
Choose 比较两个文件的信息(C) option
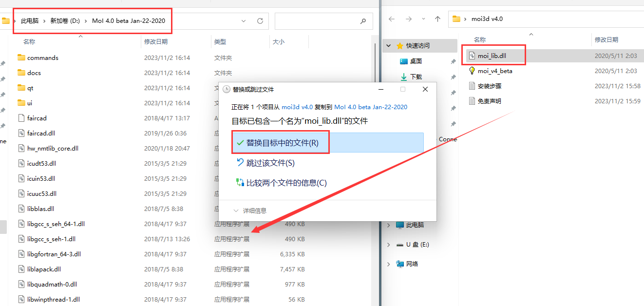pos(286,183)
